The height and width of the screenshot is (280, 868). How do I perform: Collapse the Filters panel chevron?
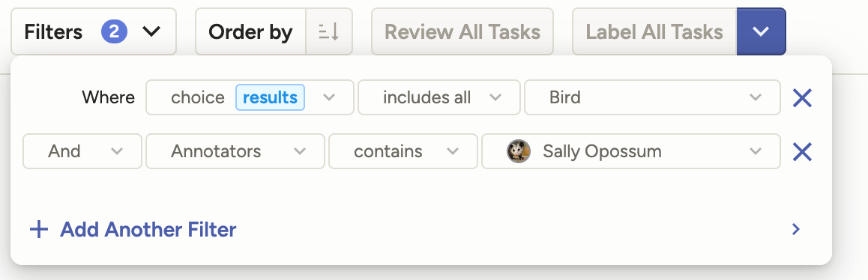151,31
